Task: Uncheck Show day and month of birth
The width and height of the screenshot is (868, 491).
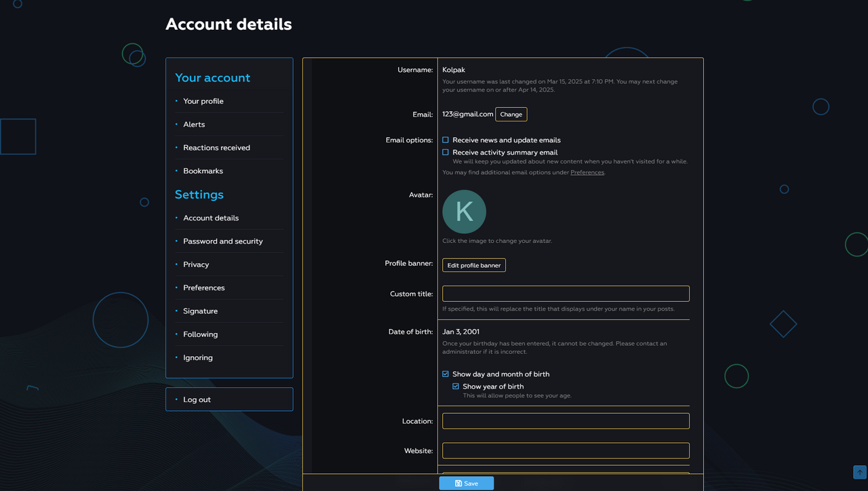Action: point(446,374)
